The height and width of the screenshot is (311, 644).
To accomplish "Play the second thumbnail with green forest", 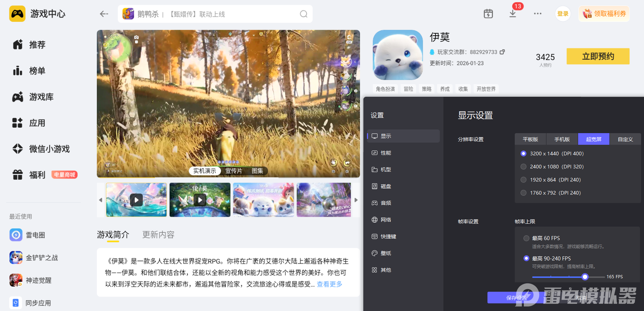I will click(x=200, y=200).
